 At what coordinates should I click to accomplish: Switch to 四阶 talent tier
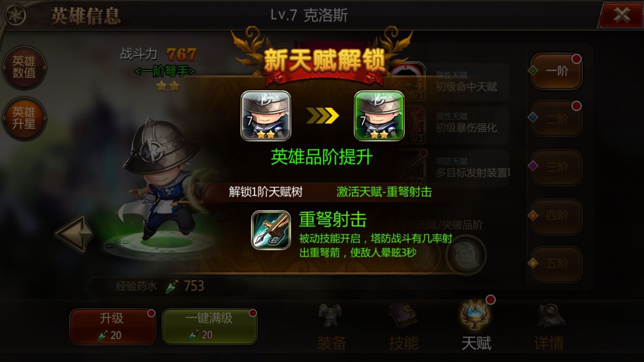[x=556, y=216]
